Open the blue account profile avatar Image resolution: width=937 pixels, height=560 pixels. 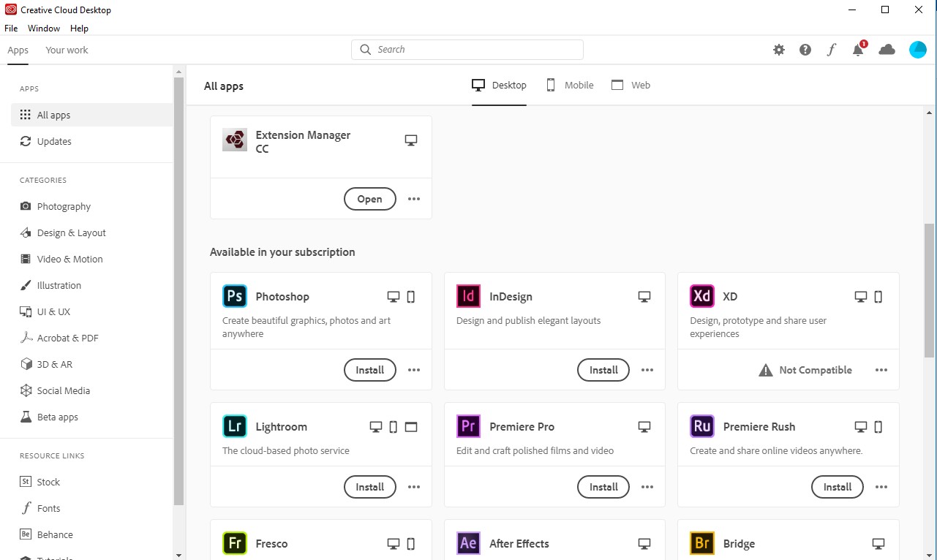(x=918, y=50)
